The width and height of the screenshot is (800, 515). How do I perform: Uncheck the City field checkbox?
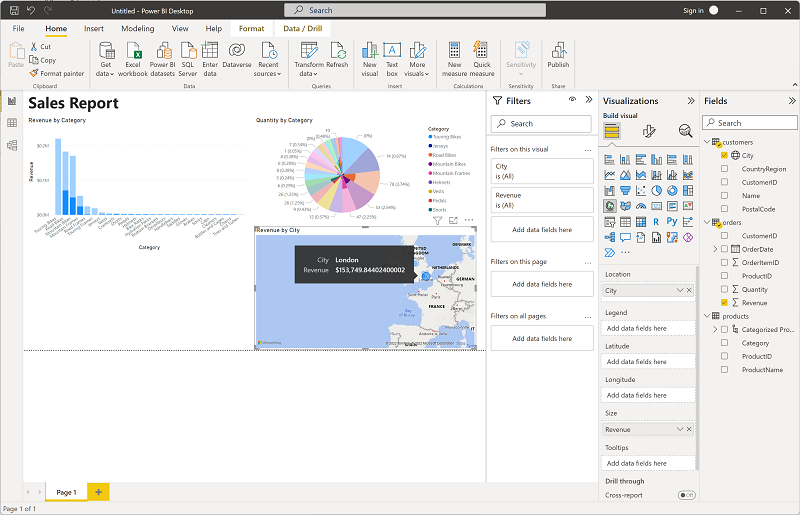[x=724, y=155]
